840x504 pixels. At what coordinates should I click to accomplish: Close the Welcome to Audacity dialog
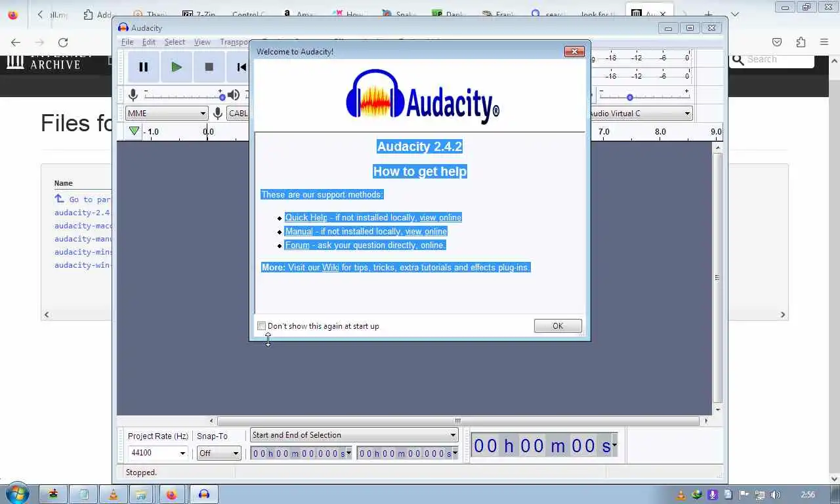(574, 51)
